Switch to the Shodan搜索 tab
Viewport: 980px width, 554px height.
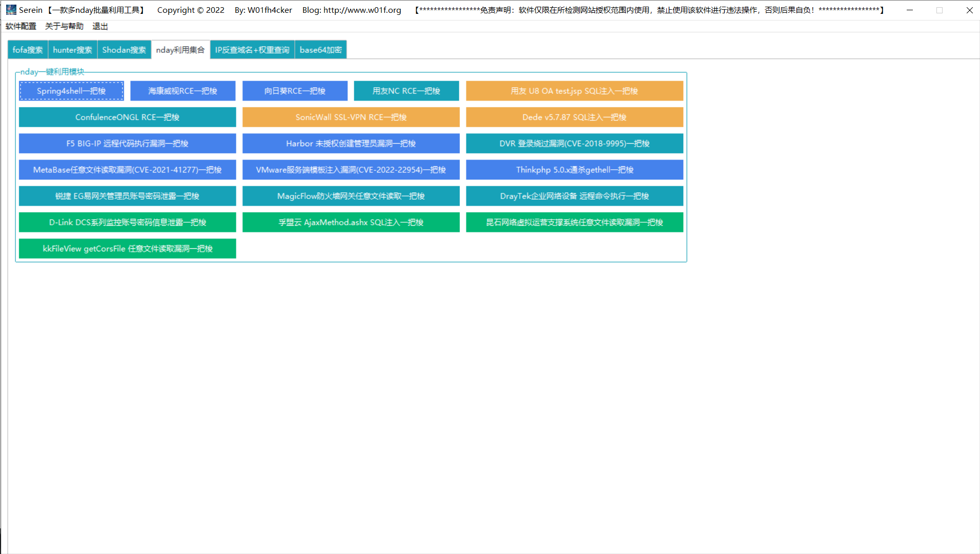[124, 50]
